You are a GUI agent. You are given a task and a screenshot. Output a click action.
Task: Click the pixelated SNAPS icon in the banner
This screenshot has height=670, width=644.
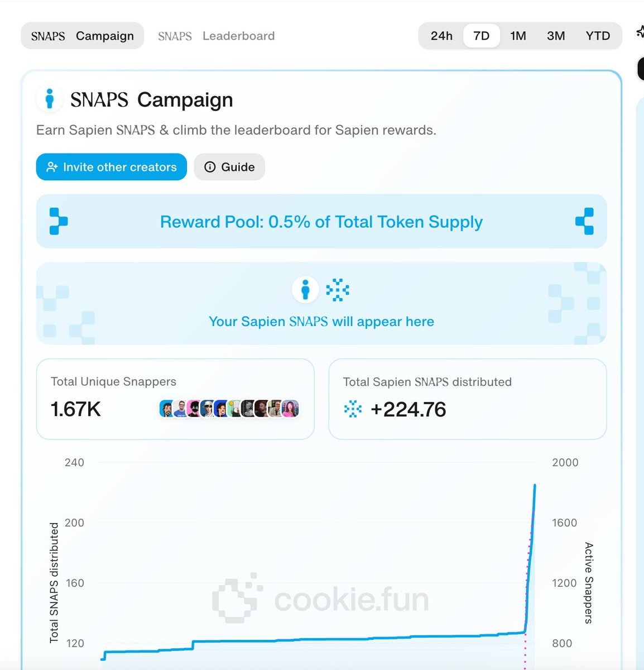(338, 290)
